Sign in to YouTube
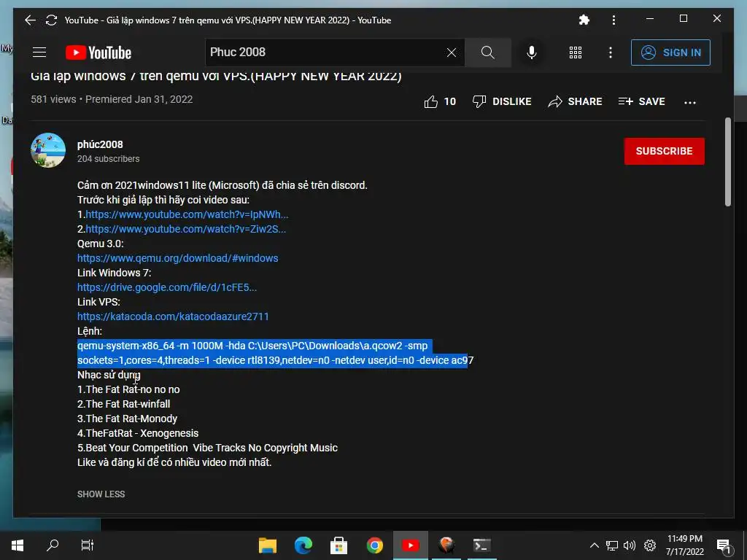 pyautogui.click(x=670, y=52)
